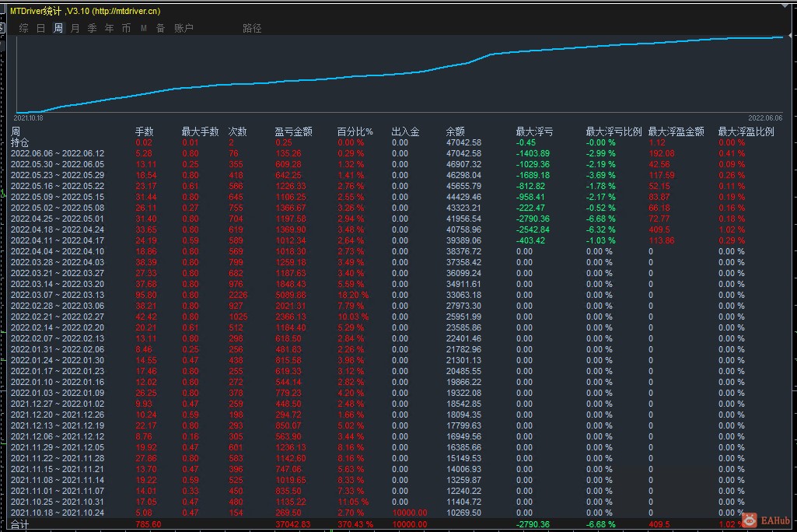Click the 合计 totals row label
This screenshot has width=797, height=532.
click(19, 524)
